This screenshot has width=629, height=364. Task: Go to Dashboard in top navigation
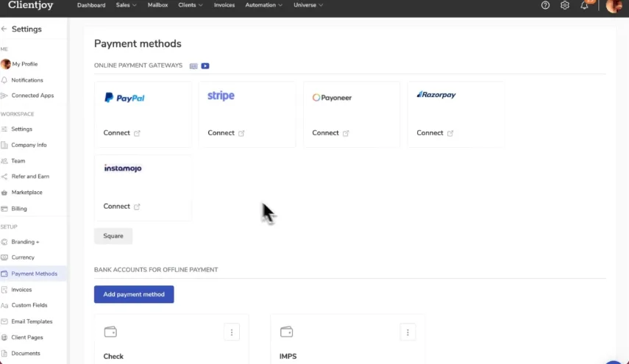click(x=91, y=5)
